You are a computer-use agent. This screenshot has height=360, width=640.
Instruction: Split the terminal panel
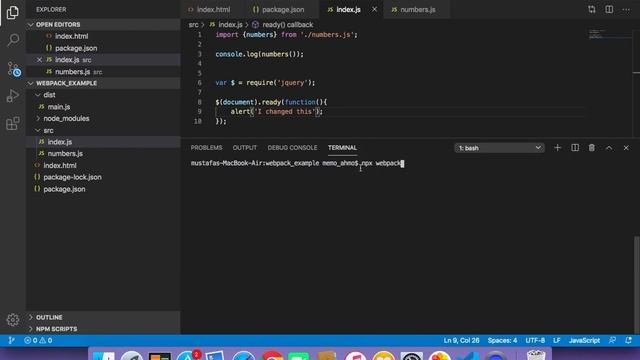pyautogui.click(x=575, y=148)
